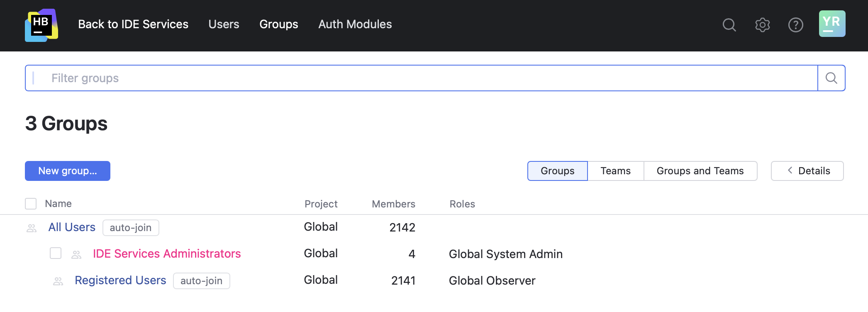Open the help question mark icon

point(795,25)
